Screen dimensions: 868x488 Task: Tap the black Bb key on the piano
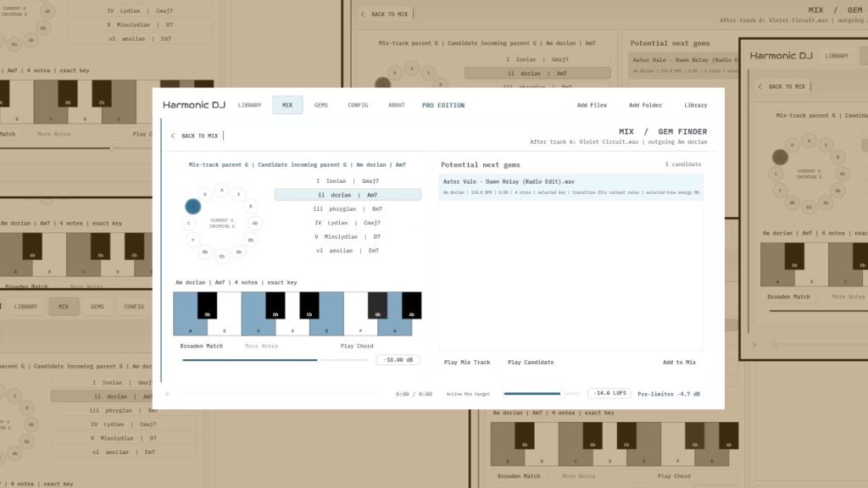pos(207,305)
